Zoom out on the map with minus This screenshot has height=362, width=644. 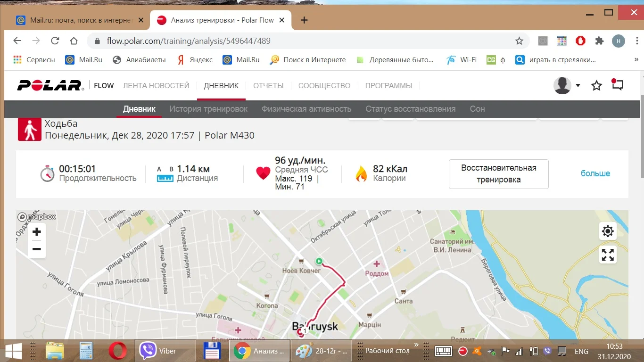click(37, 249)
